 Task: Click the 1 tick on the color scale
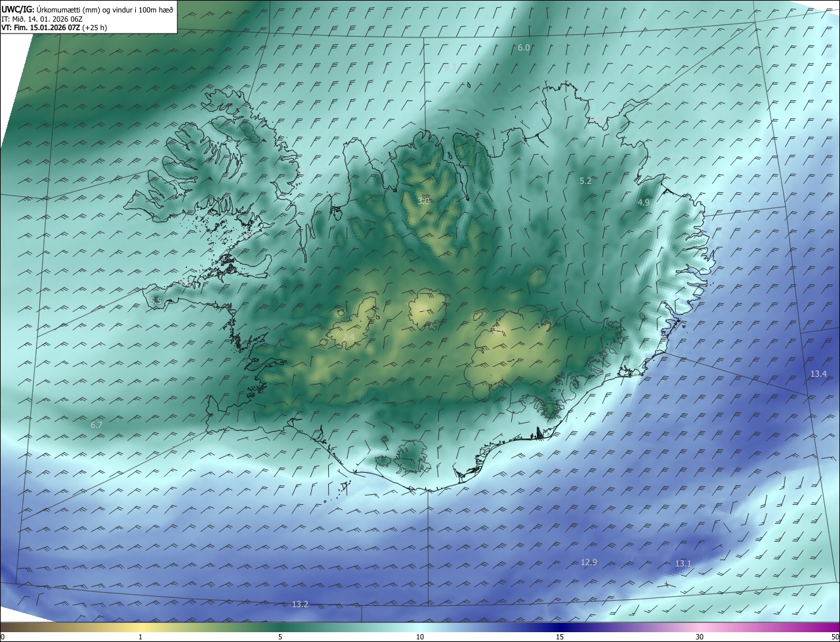tap(140, 637)
